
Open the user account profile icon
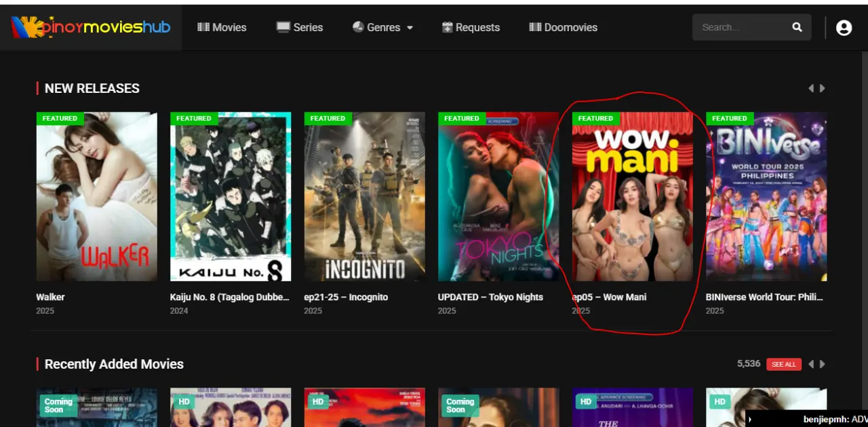pos(844,27)
